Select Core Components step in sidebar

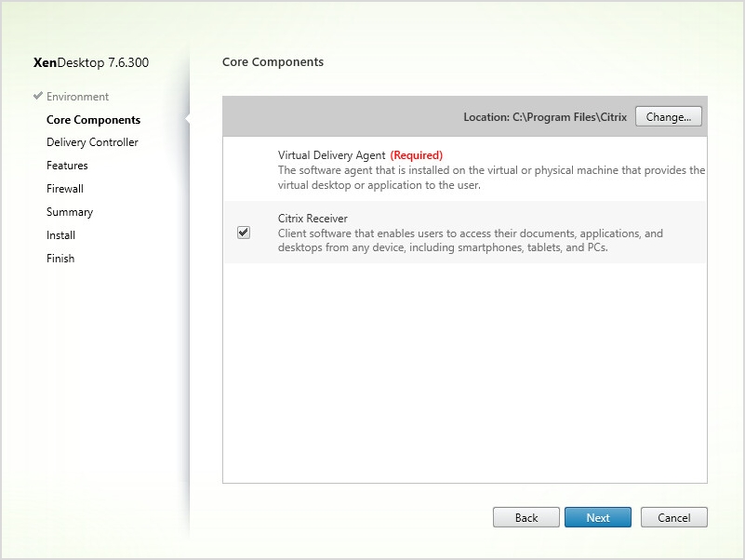pos(93,120)
